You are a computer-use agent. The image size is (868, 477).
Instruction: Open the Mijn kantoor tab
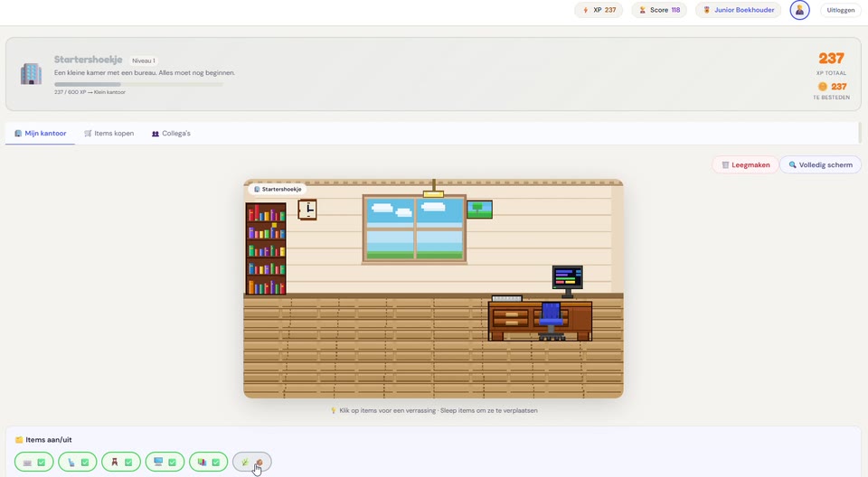(41, 134)
